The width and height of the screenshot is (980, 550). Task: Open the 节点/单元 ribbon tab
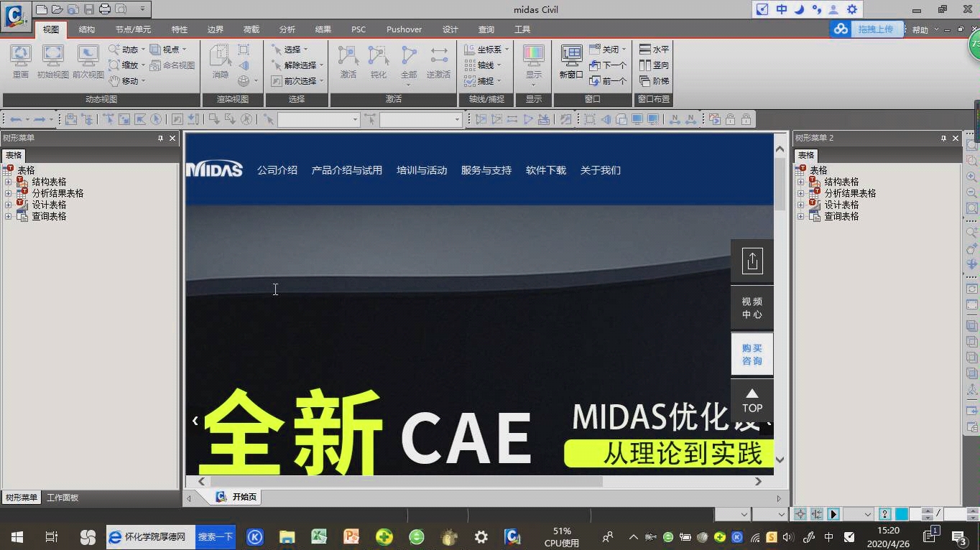(x=133, y=29)
